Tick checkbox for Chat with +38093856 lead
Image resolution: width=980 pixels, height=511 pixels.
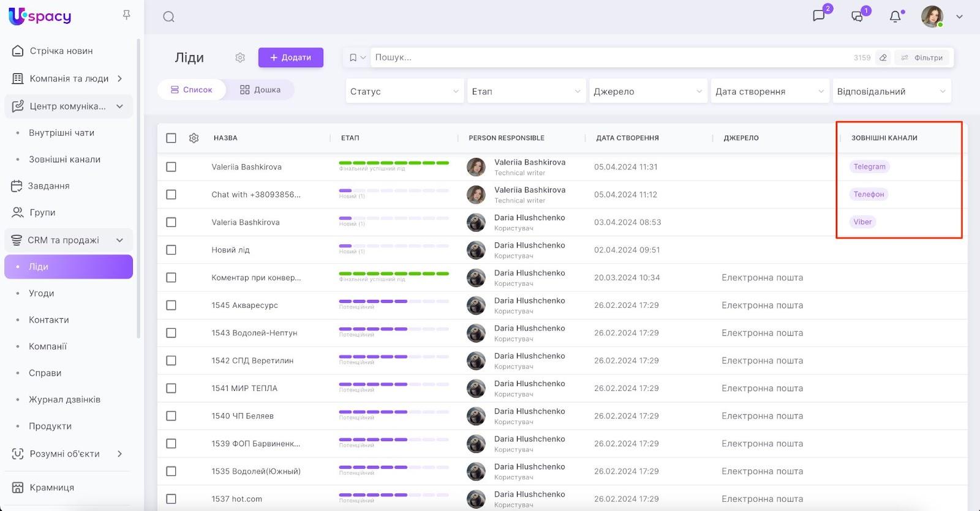coord(171,195)
